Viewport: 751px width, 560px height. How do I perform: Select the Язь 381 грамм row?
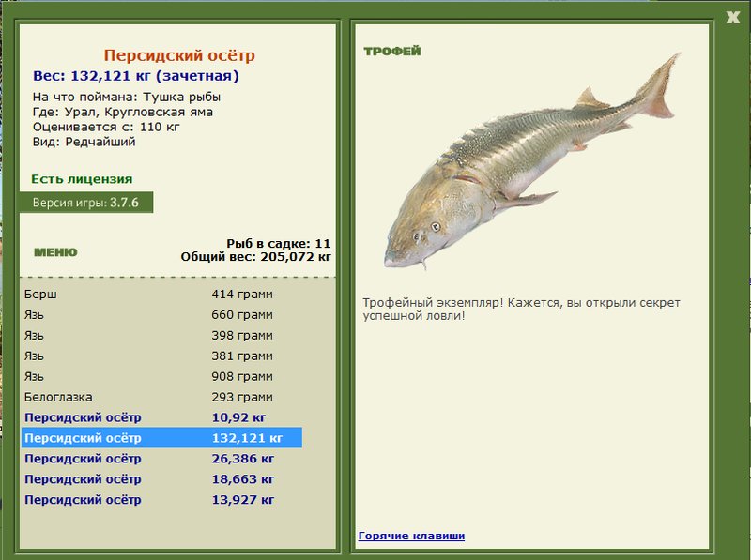point(161,356)
